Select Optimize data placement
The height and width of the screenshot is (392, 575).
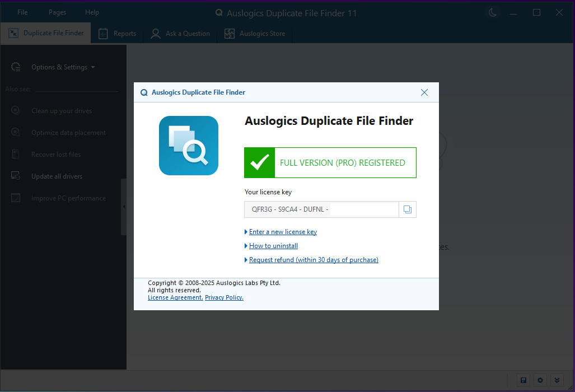pos(68,132)
